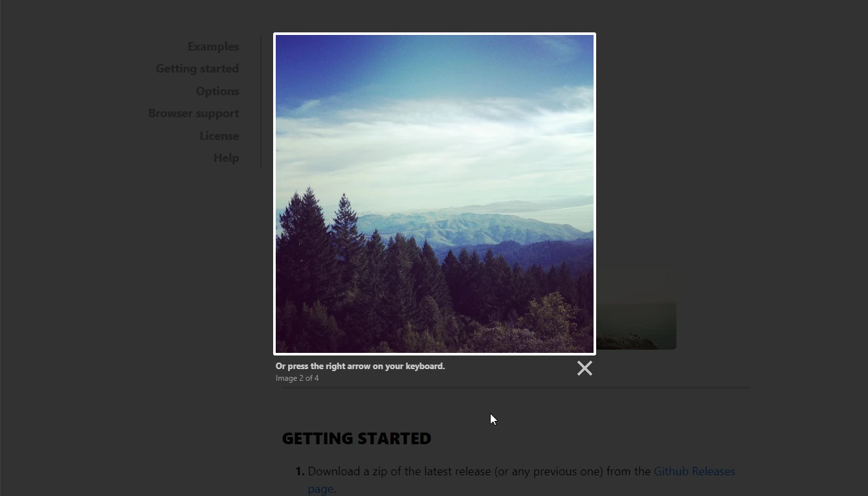View the Browser support section
Image resolution: width=868 pixels, height=496 pixels.
tap(194, 113)
